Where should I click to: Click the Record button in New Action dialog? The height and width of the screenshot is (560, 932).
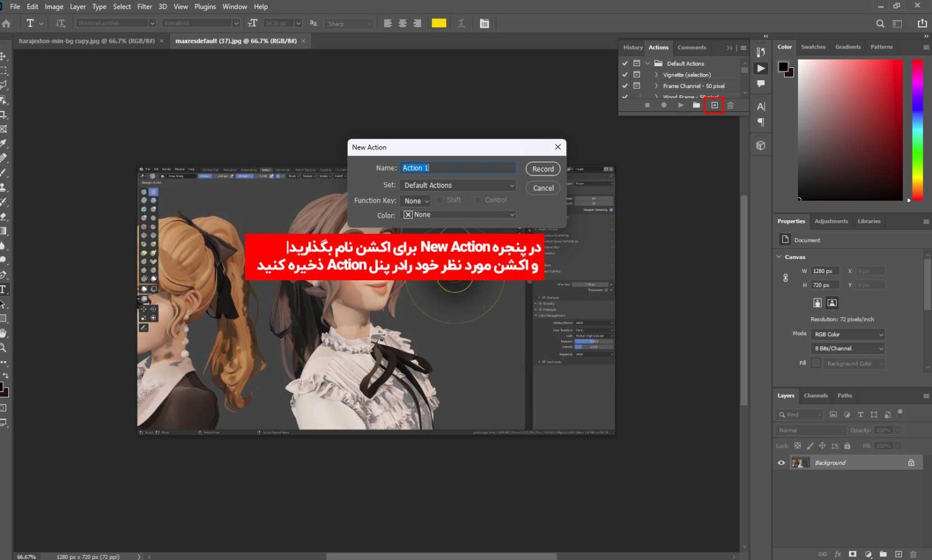(543, 169)
